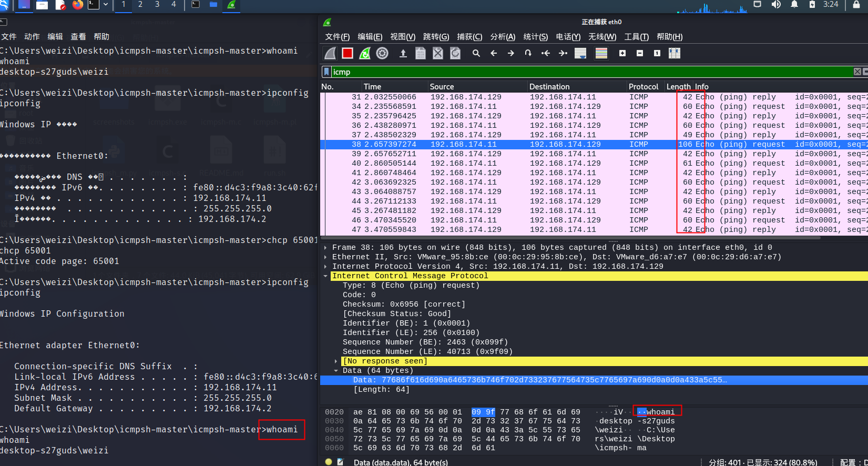
Task: Open Wireshark 捕获(C) menu
Action: 469,37
